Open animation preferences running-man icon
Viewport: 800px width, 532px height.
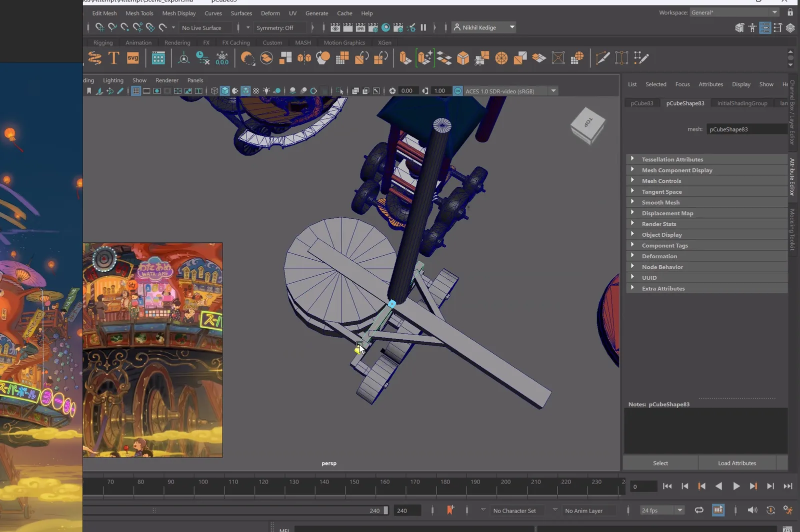point(788,510)
